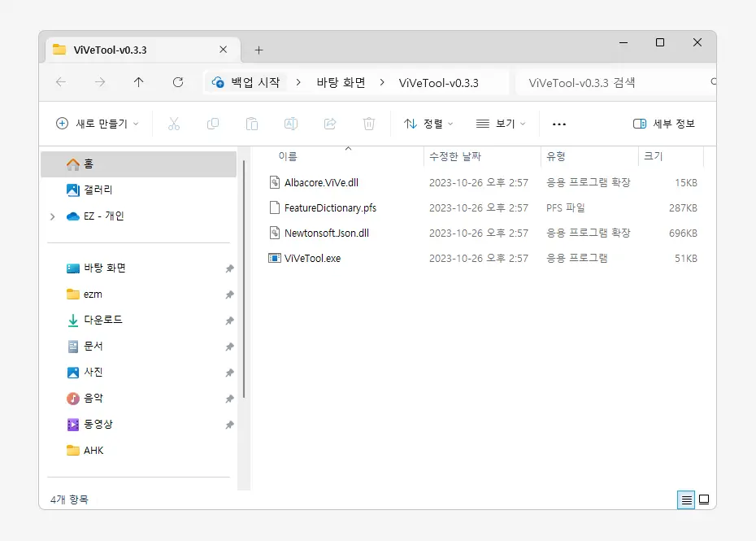Go up one folder level
756x541 pixels.
pos(138,82)
